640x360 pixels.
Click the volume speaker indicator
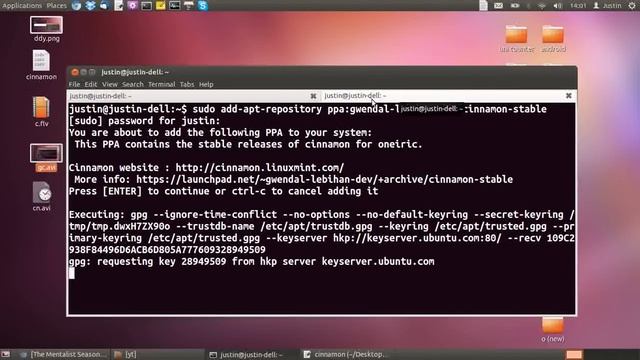click(557, 6)
